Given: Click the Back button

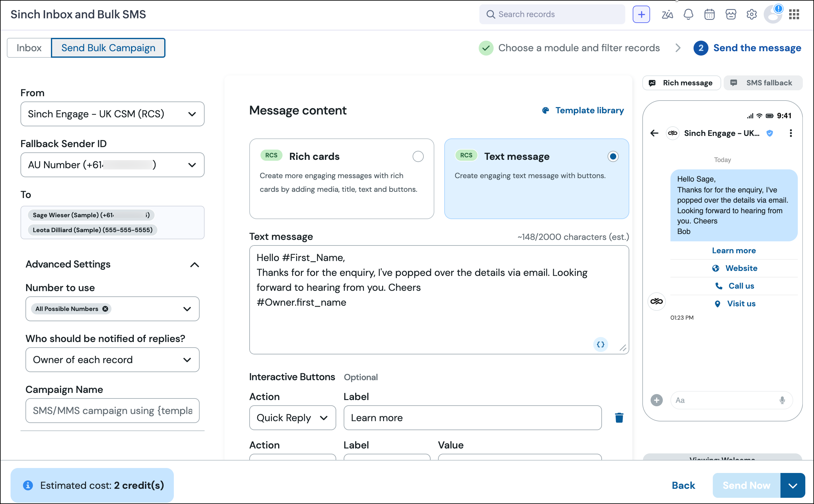Looking at the screenshot, I should tap(683, 485).
